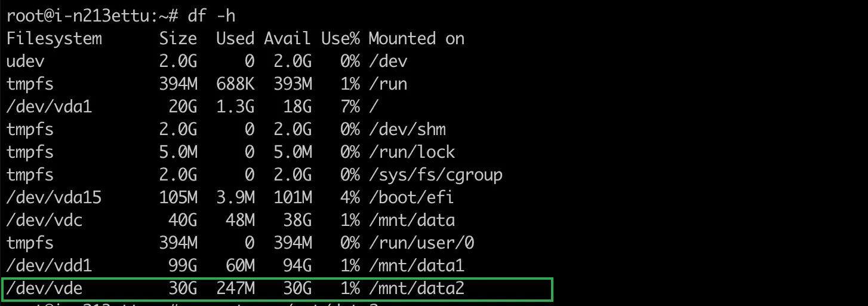Viewport: 868px width, 306px height.
Task: Select the 'Filesystem' column header
Action: [54, 39]
